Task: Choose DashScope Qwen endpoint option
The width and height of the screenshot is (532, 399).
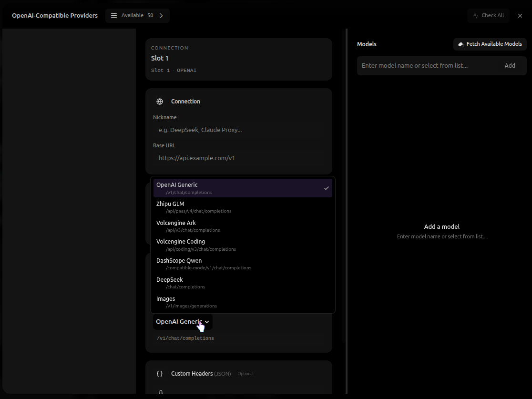Action: pos(243,264)
